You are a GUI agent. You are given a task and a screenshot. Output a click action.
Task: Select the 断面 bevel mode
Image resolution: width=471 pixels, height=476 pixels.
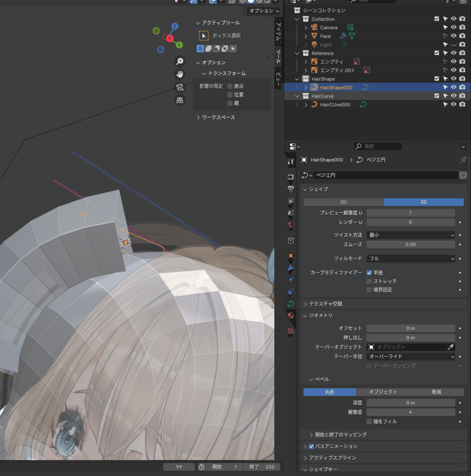(437, 392)
